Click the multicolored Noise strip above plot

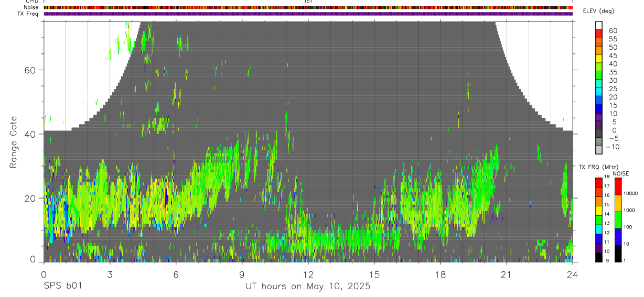308,7
